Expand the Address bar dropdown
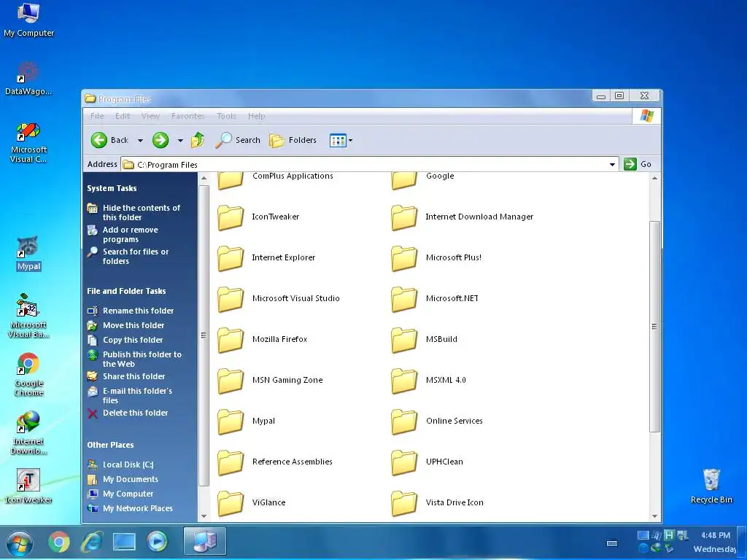747x560 pixels. point(612,165)
